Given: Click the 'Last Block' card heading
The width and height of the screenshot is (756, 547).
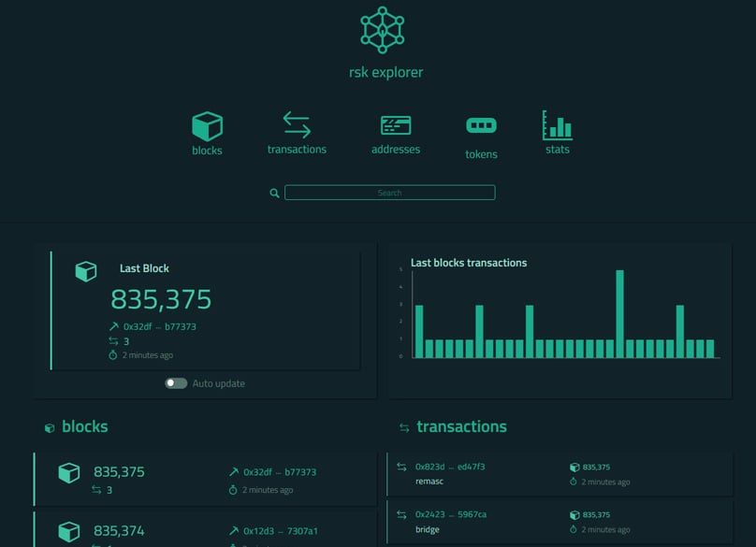Looking at the screenshot, I should pos(144,268).
